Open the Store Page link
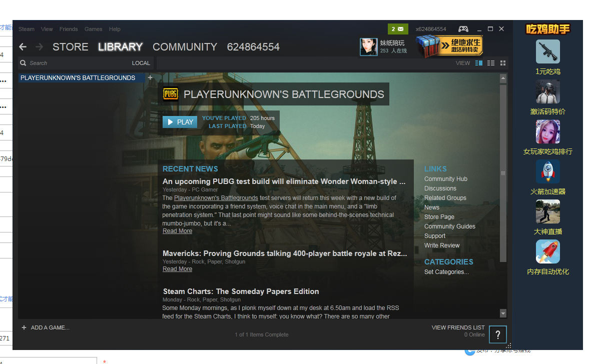 pyautogui.click(x=439, y=217)
